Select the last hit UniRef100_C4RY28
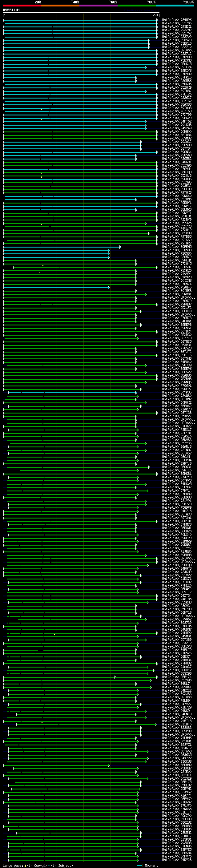197x868 pixels. [176, 860]
